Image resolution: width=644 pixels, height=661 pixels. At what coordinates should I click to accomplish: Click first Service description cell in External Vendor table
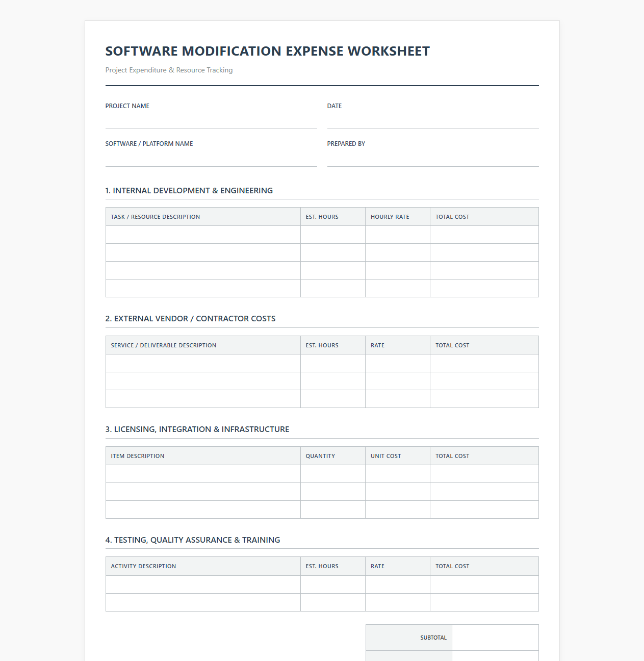coord(203,363)
